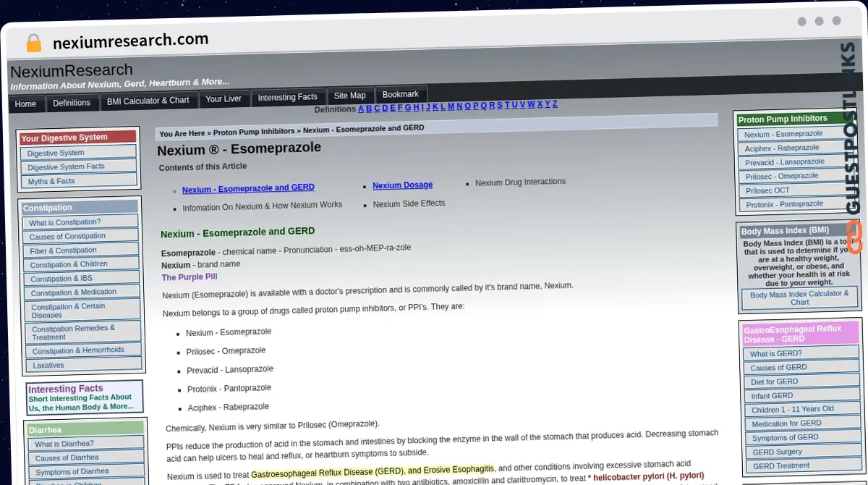Click letter N in the definitions alphabet row

[x=459, y=106]
